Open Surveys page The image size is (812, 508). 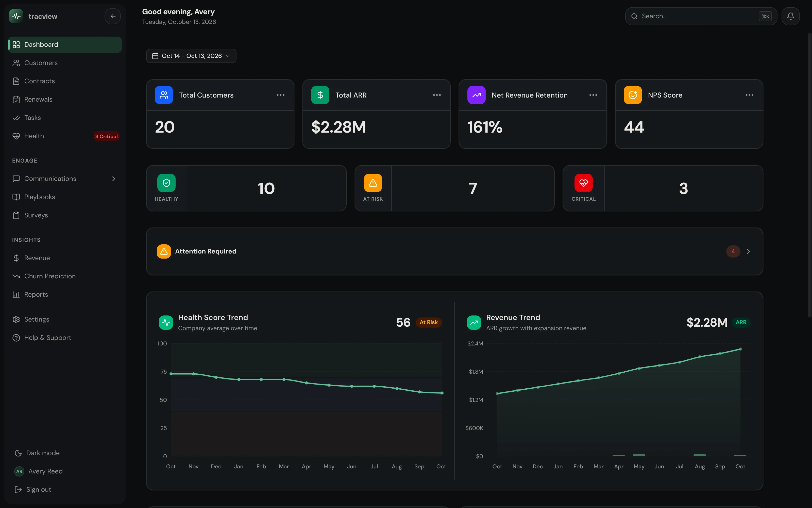coord(65,215)
